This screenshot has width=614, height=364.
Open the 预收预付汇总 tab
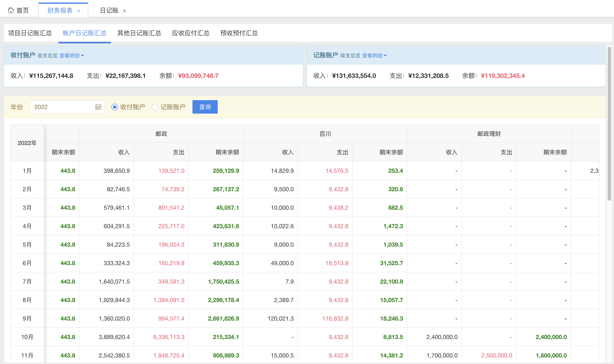(239, 33)
